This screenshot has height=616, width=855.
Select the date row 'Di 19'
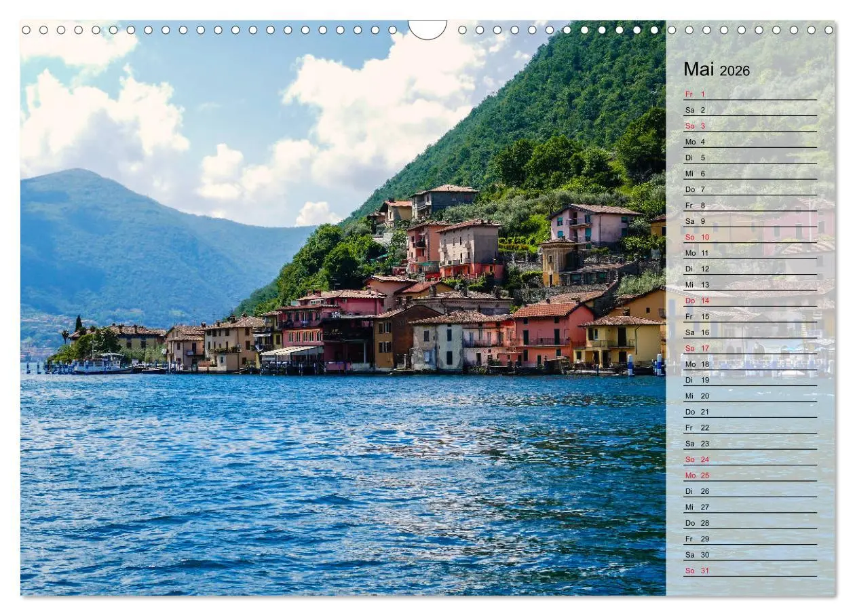pos(750,380)
